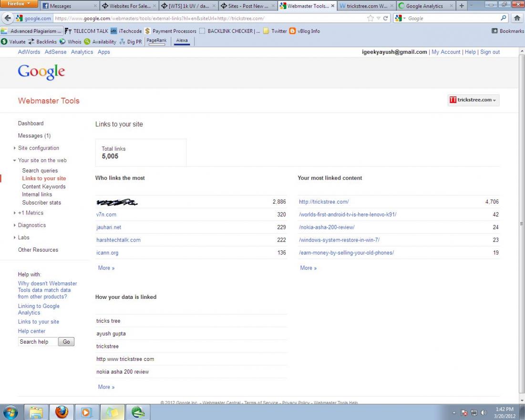Open the Twitter bookmark folder

pyautogui.click(x=275, y=31)
